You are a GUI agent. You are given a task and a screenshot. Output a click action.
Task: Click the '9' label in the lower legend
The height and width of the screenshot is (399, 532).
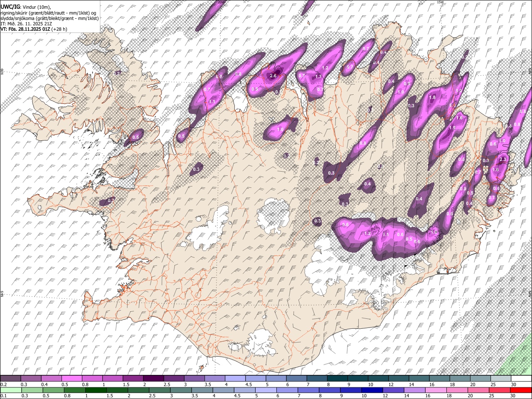click(x=342, y=396)
